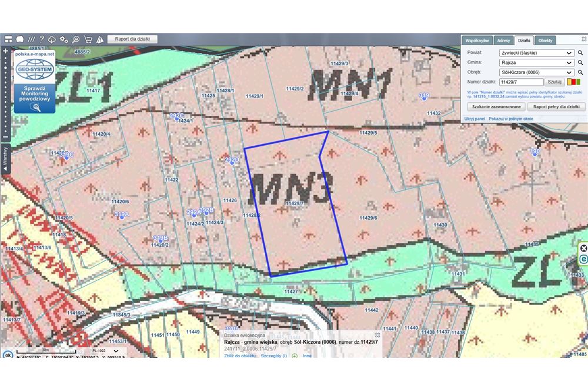588x392 pixels.
Task: Click the Numer działki input field
Action: [x=521, y=82]
